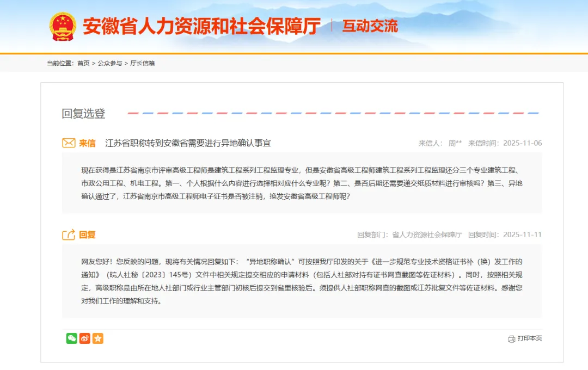Click the orange star favorite icon
Image resolution: width=588 pixels, height=370 pixels.
97,338
